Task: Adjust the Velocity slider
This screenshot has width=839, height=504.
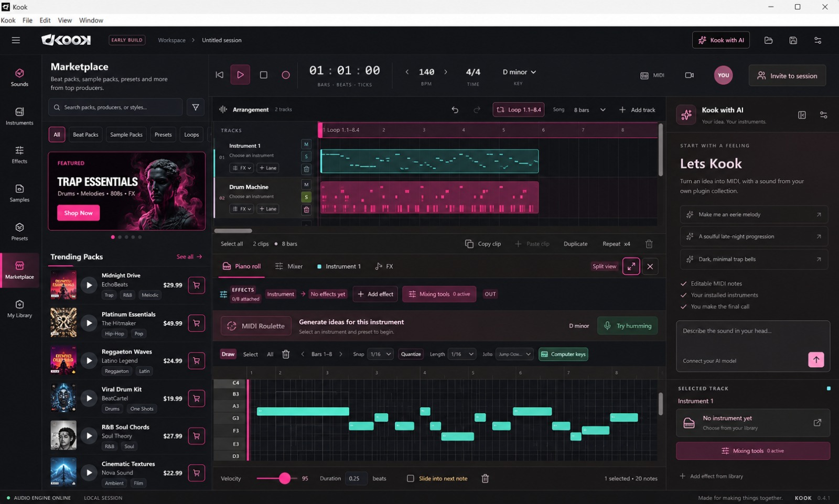Action: pyautogui.click(x=277, y=478)
